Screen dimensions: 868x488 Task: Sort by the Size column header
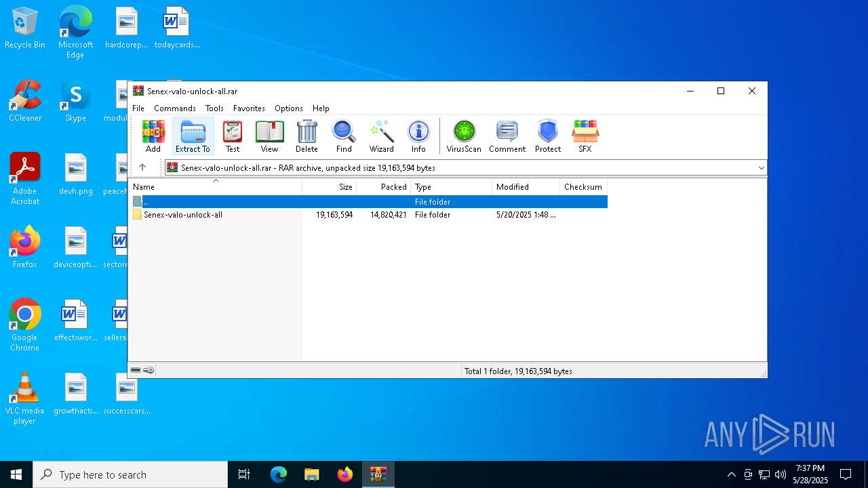[x=330, y=187]
